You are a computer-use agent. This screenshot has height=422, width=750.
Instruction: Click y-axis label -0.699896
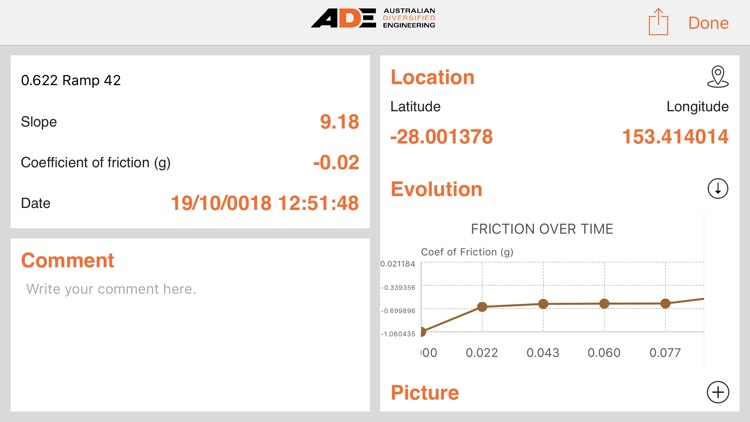point(398,311)
